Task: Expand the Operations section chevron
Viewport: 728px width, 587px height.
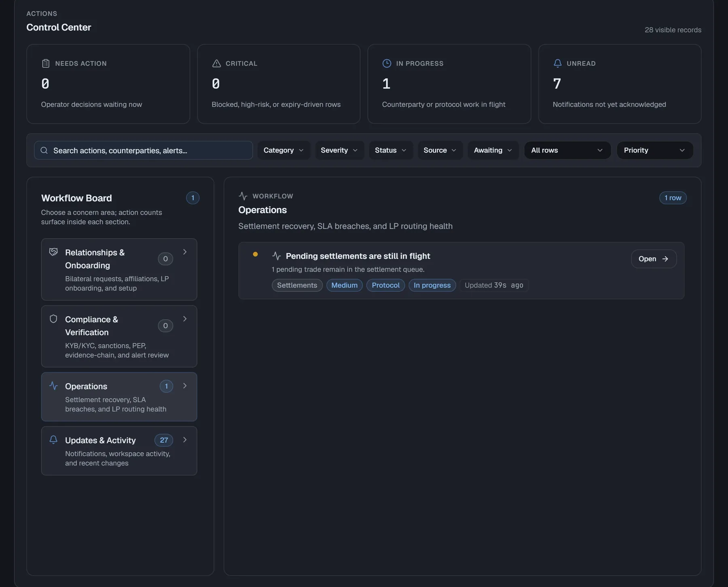Action: tap(185, 386)
